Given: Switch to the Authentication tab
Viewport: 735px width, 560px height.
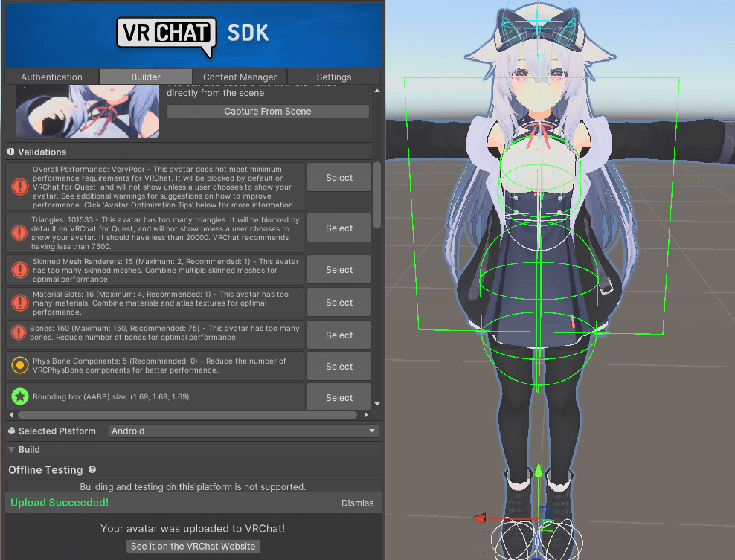Looking at the screenshot, I should click(x=51, y=77).
